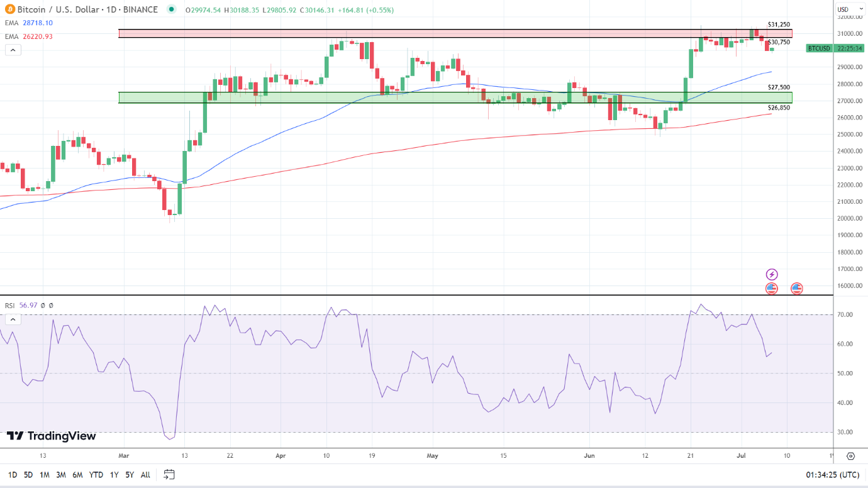This screenshot has height=488, width=868.
Task: Open the US flag event beside the lightning marker
Action: 772,289
